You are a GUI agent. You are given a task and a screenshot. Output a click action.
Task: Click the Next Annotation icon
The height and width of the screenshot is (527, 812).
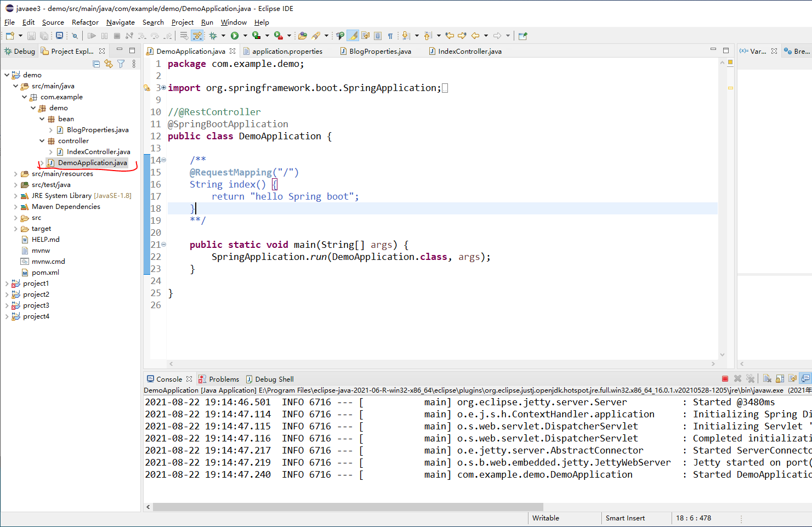tap(406, 36)
